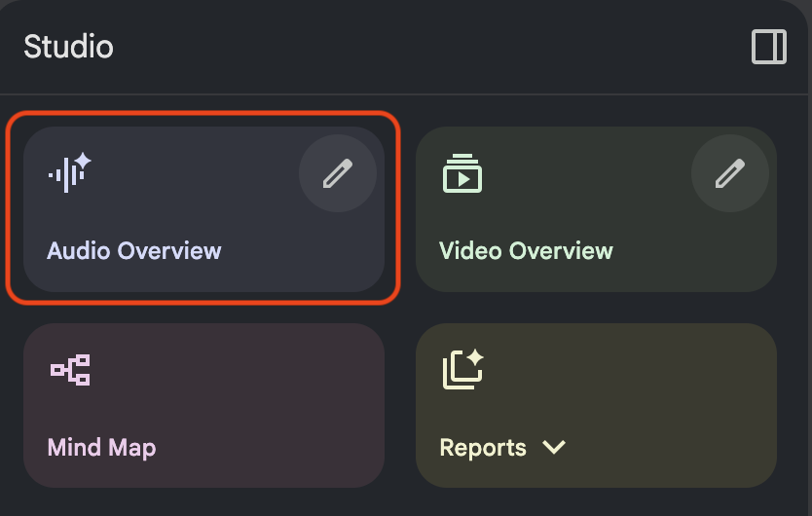The width and height of the screenshot is (812, 516).
Task: Click the Studio panel heading
Action: click(68, 47)
